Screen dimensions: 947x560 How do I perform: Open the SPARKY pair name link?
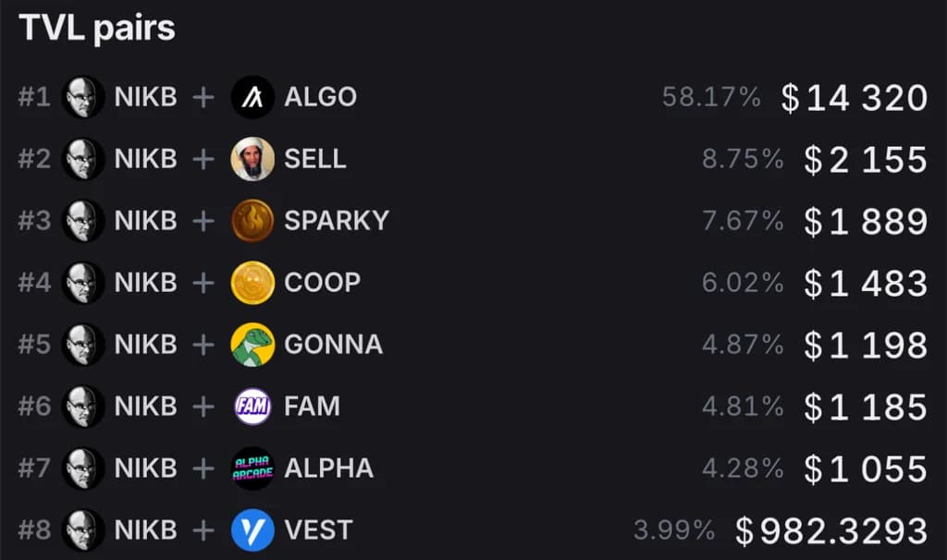coord(337,221)
